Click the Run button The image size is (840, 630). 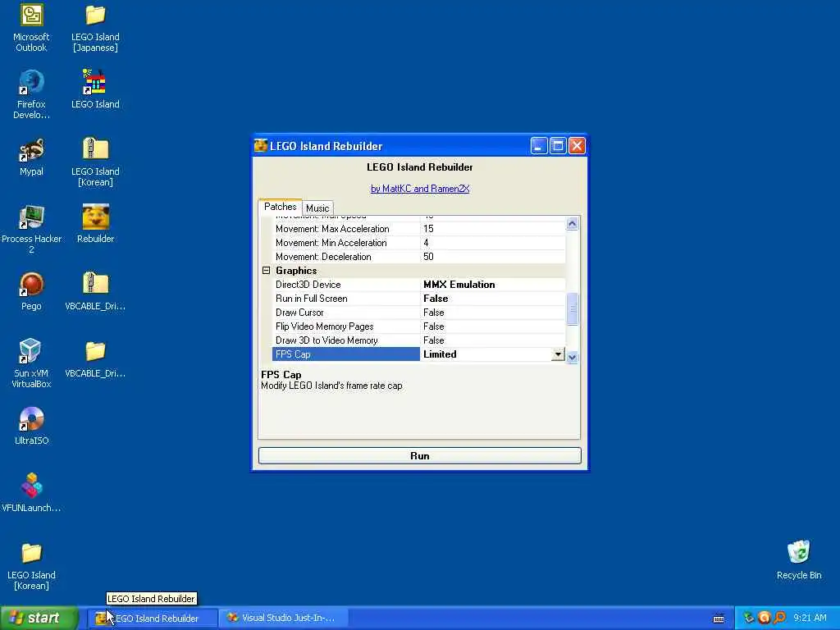pos(419,456)
